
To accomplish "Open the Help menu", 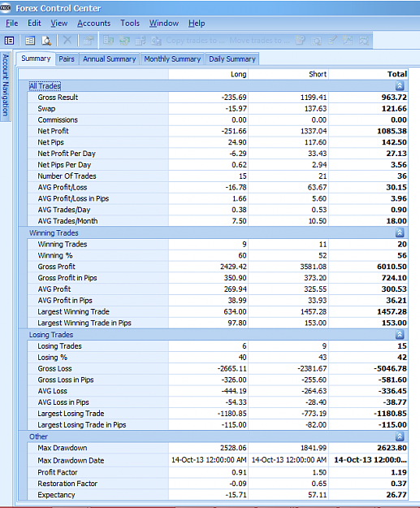I will click(197, 24).
